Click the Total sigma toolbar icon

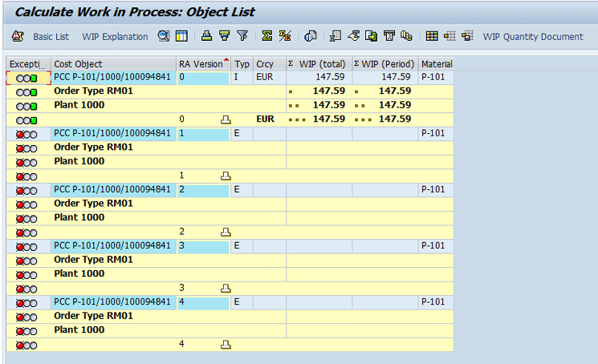pos(266,36)
